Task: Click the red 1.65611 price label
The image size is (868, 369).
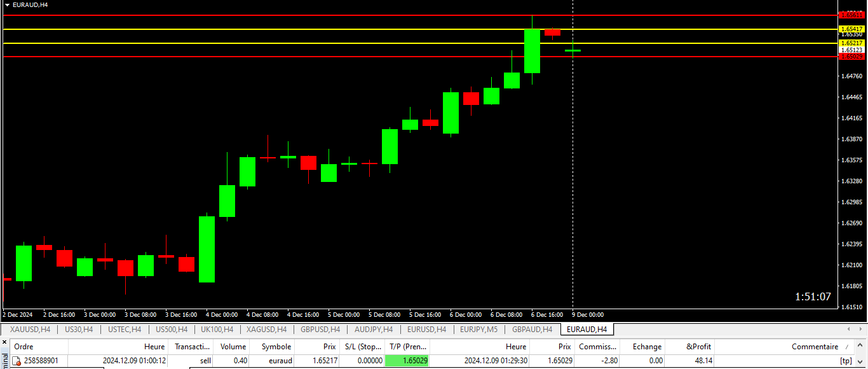Action: pos(851,15)
